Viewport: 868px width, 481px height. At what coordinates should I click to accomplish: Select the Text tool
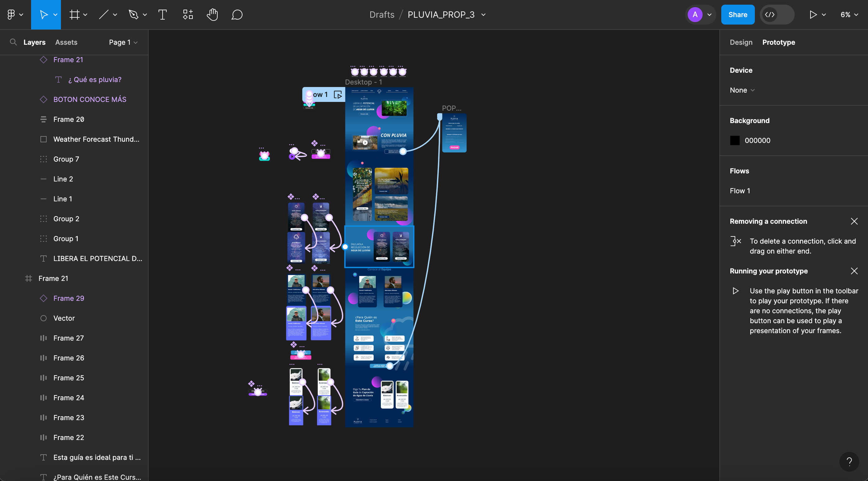pyautogui.click(x=162, y=15)
